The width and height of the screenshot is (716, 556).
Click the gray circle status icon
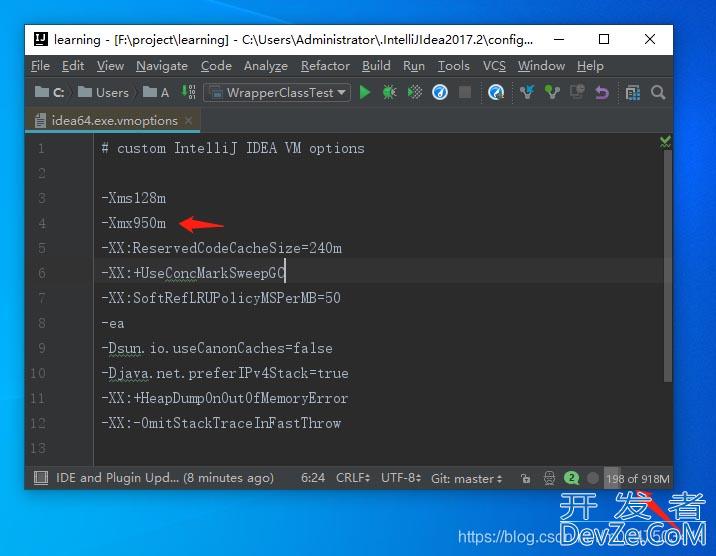click(x=593, y=478)
